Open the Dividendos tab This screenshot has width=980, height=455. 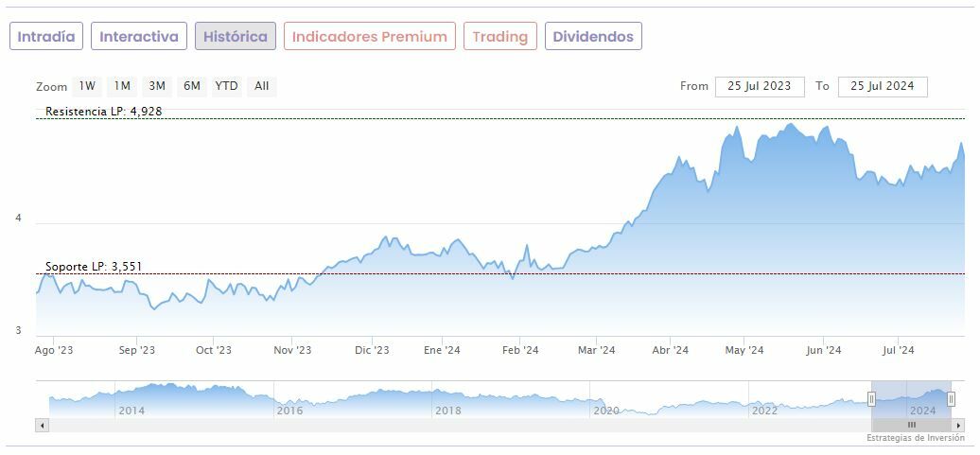pos(593,37)
